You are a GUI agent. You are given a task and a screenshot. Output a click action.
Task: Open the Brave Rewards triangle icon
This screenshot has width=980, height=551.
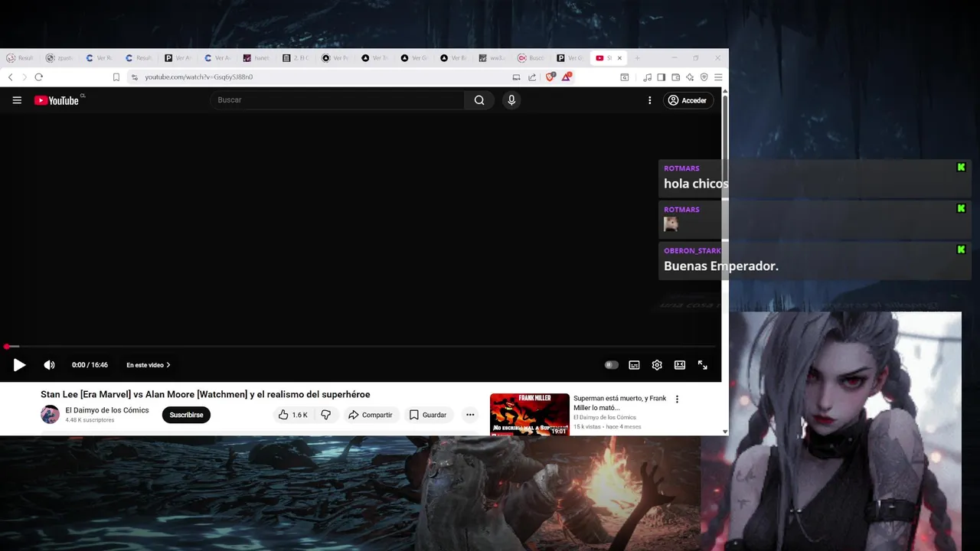[x=567, y=77]
